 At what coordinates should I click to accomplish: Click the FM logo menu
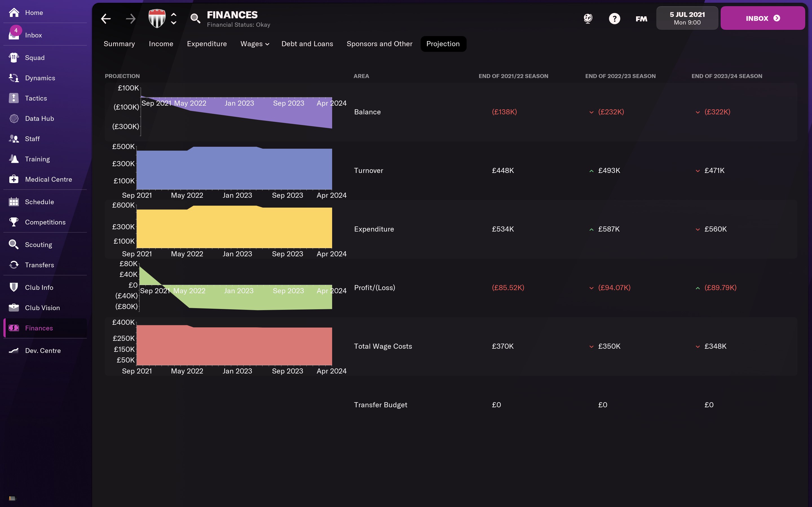pyautogui.click(x=641, y=19)
